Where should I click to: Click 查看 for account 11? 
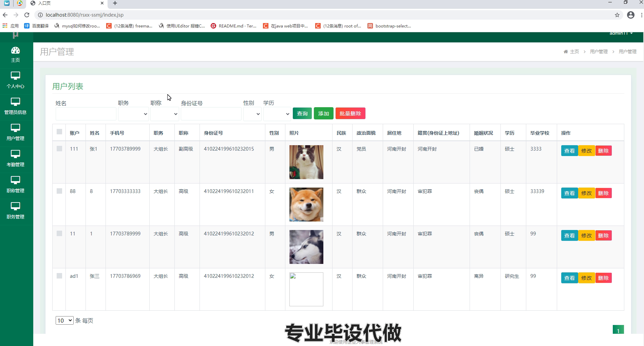pyautogui.click(x=569, y=235)
